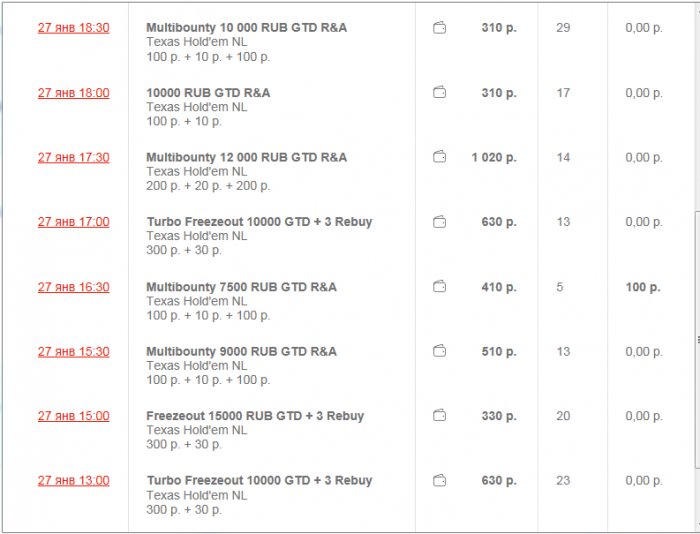Click the vertical scrollbar on the right edge
Image resolution: width=700 pixels, height=534 pixels.
pos(696,340)
